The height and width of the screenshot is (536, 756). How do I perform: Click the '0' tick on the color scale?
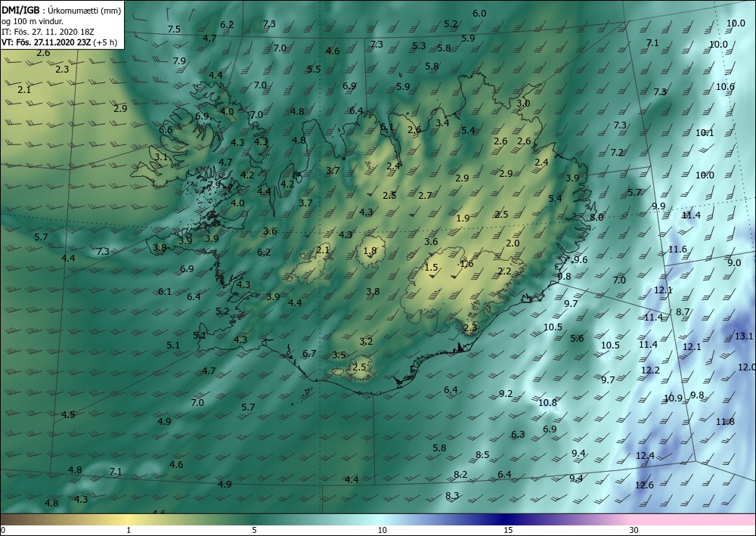coord(3,530)
